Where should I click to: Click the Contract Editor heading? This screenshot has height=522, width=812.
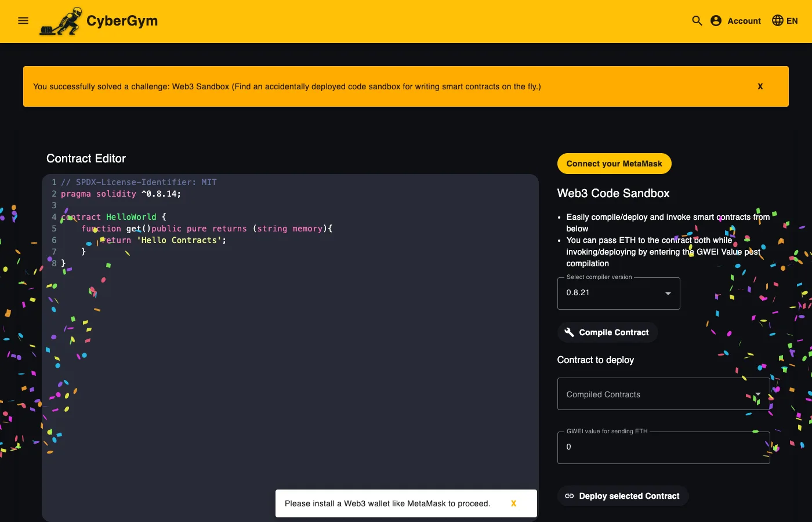86,158
